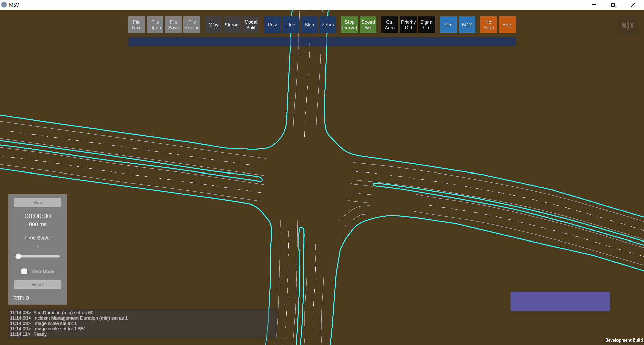Open a file with File Open
This screenshot has height=345, width=644.
click(x=155, y=25)
